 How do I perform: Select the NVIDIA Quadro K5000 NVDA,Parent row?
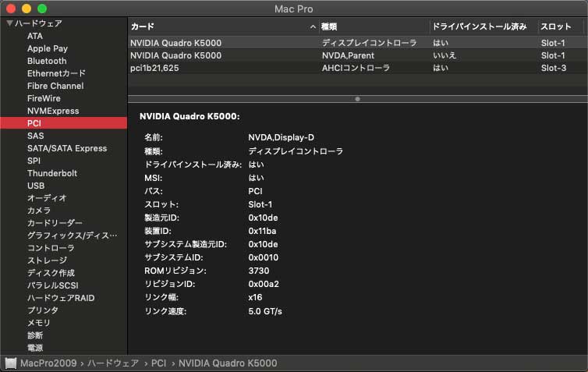click(358, 55)
